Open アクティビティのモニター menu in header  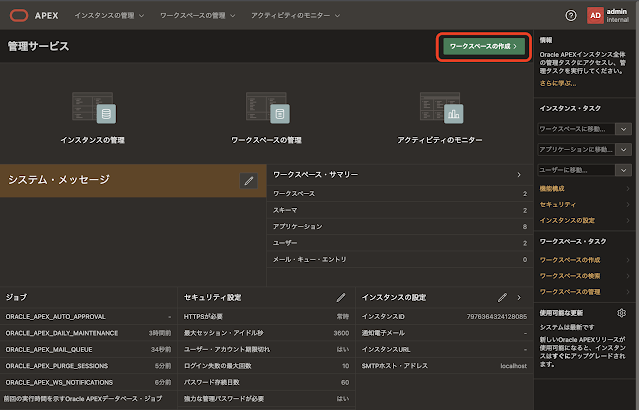click(295, 15)
